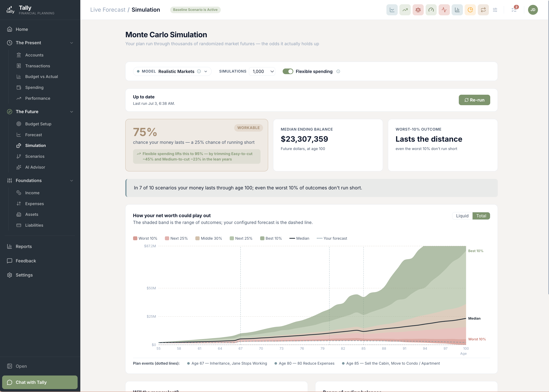
Task: Click the 75% chance figure
Action: [x=145, y=132]
